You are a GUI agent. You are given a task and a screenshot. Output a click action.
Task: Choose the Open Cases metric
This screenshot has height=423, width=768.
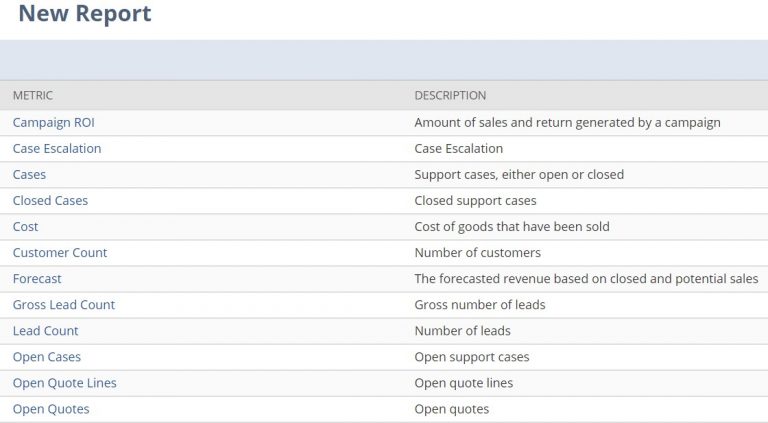47,356
